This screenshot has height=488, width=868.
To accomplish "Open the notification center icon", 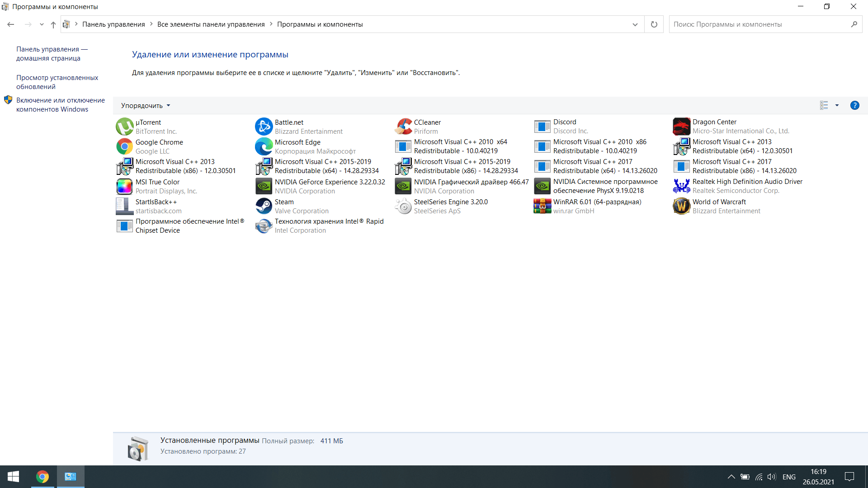I will pos(849,477).
